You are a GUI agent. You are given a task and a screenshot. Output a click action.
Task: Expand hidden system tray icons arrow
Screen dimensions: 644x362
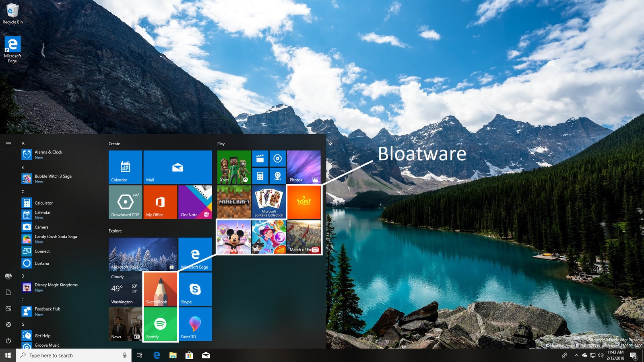pyautogui.click(x=576, y=355)
